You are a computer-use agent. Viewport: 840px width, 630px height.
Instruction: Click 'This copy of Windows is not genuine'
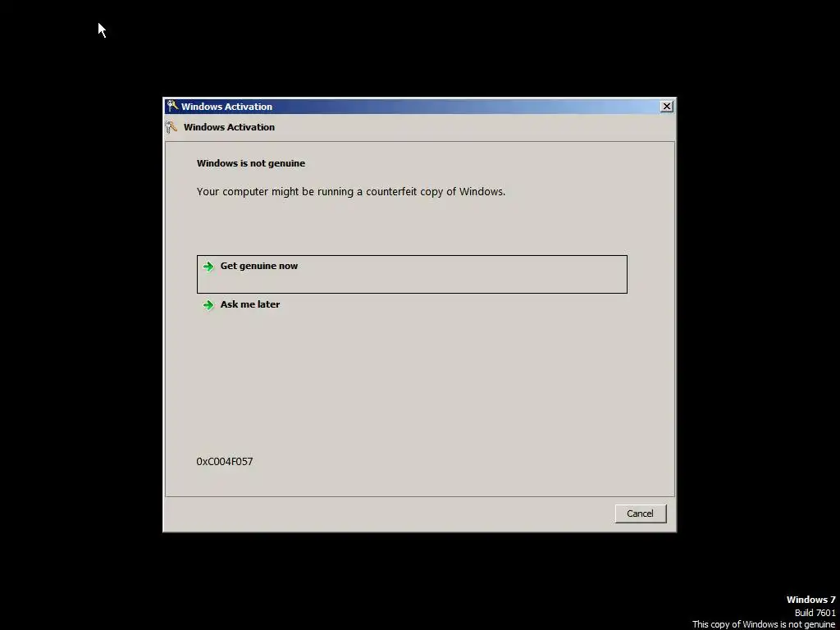(x=764, y=624)
